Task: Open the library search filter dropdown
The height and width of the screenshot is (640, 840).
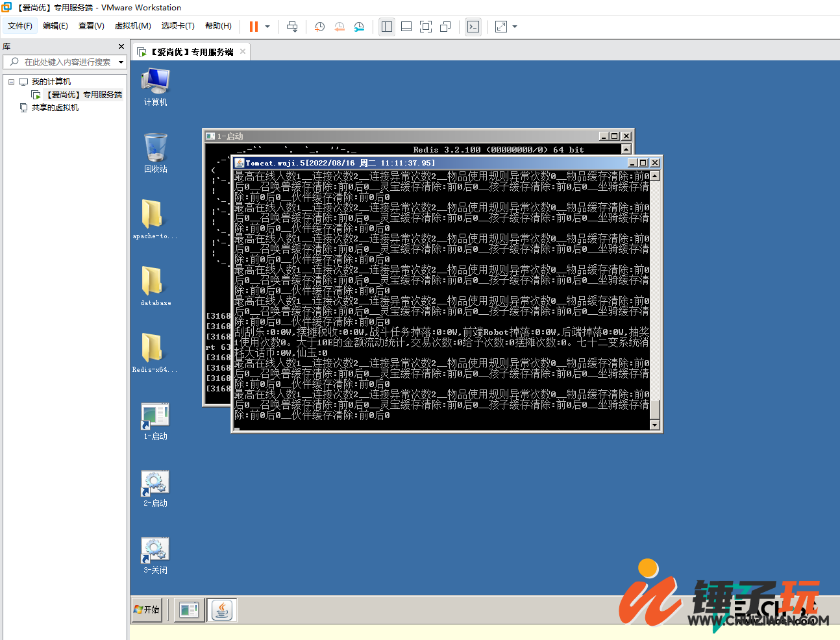Action: coord(121,62)
